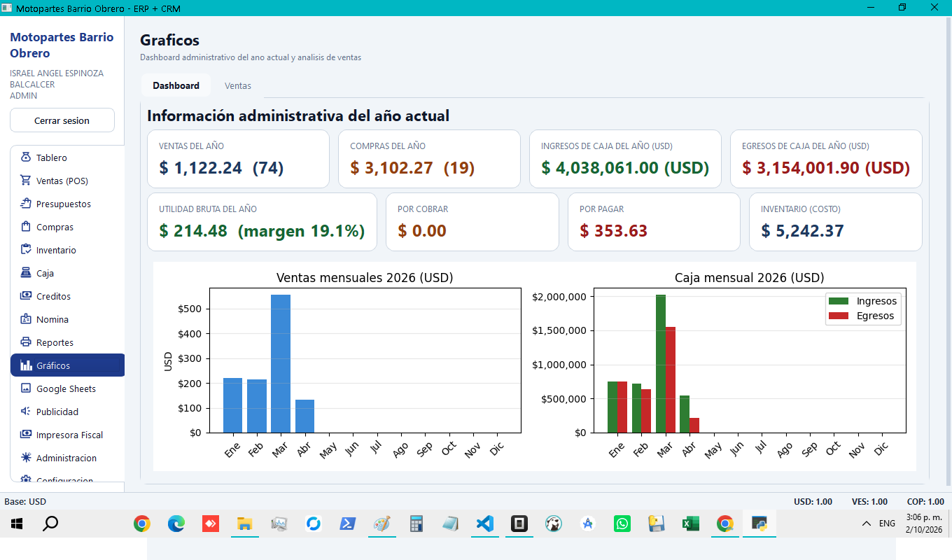952x560 pixels.
Task: Select Nomina in the sidebar
Action: 68,319
